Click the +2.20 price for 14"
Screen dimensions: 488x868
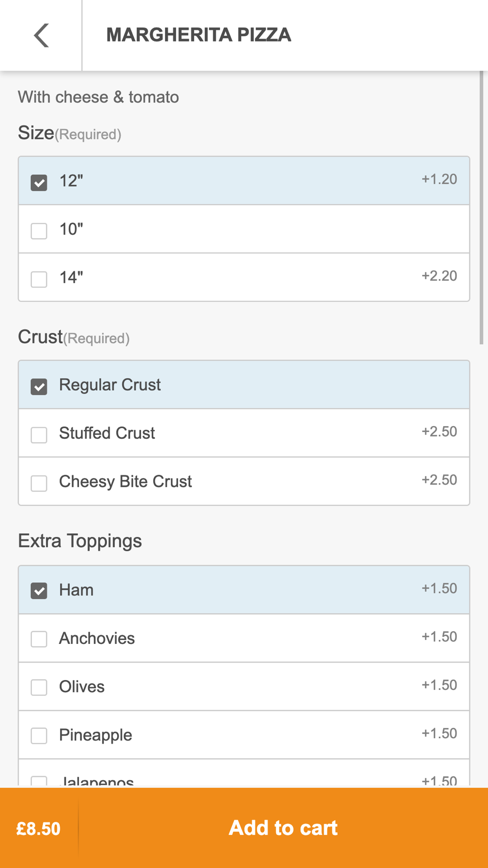(439, 276)
